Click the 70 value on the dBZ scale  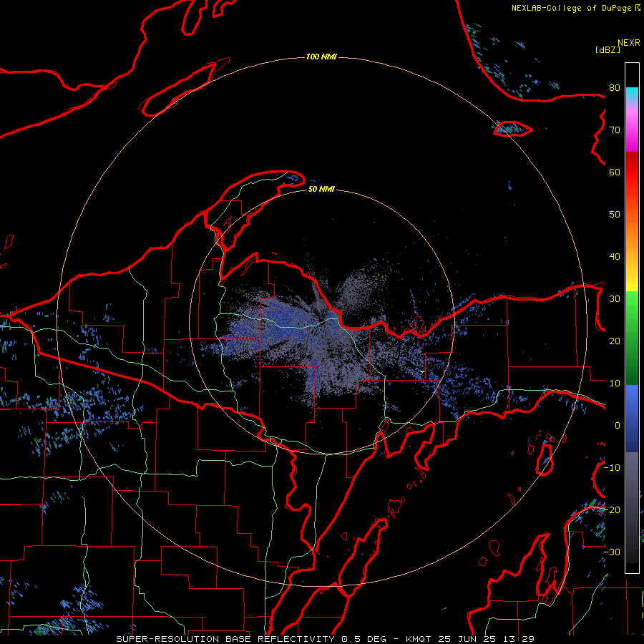(x=615, y=130)
